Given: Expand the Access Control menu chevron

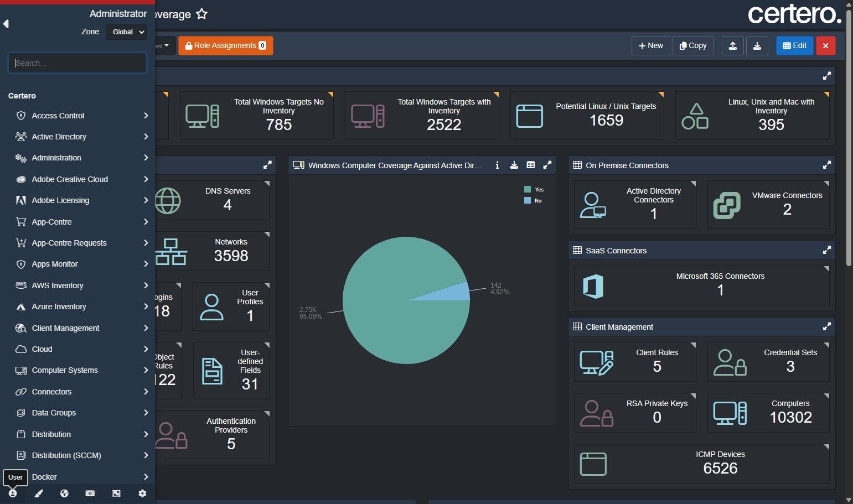Looking at the screenshot, I should pyautogui.click(x=146, y=116).
